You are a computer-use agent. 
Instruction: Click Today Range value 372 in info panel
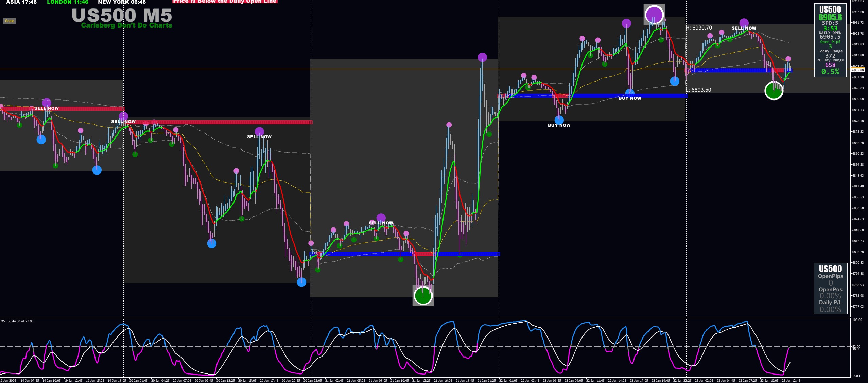pos(830,56)
